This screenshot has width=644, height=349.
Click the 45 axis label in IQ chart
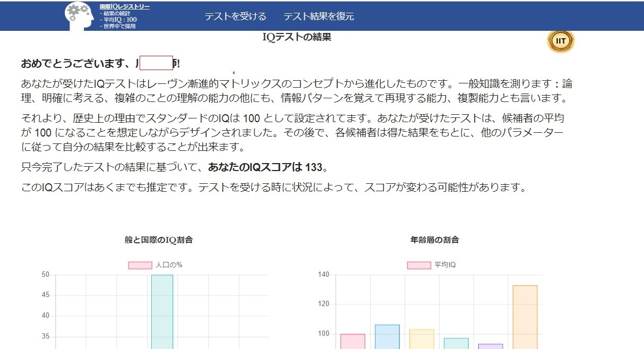coord(46,295)
